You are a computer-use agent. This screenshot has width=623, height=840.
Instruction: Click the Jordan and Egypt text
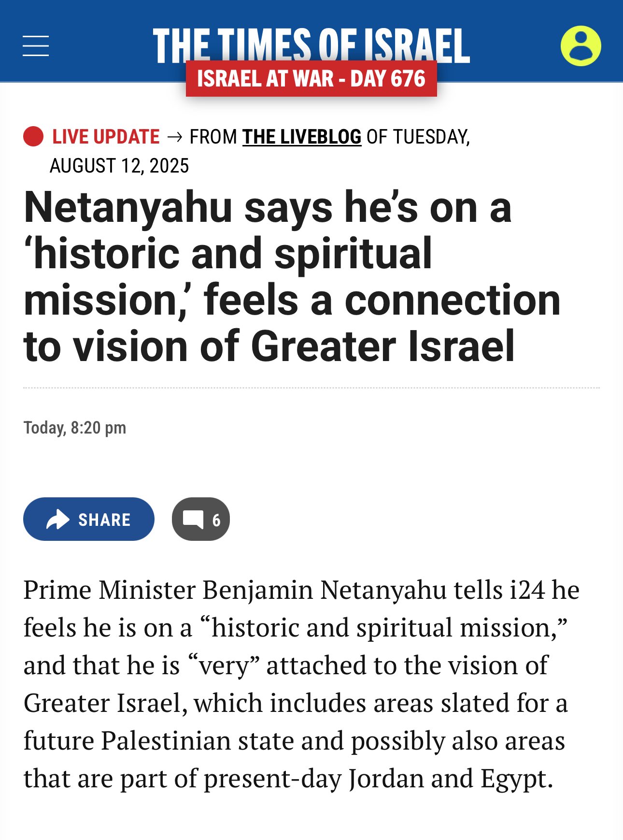[450, 779]
